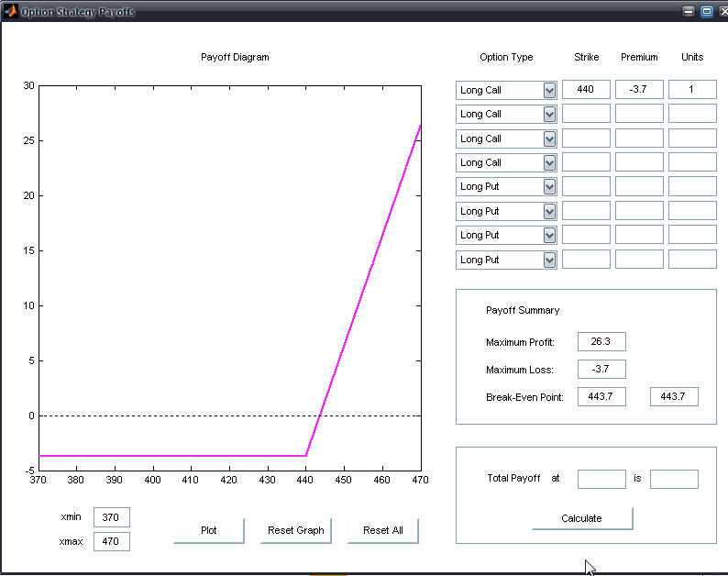Click the Option Type column header
Screen dimensions: 728x576
[506, 57]
